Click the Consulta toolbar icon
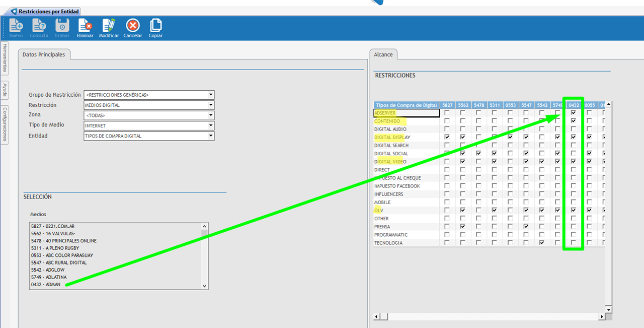The height and width of the screenshot is (328, 644). point(39,25)
